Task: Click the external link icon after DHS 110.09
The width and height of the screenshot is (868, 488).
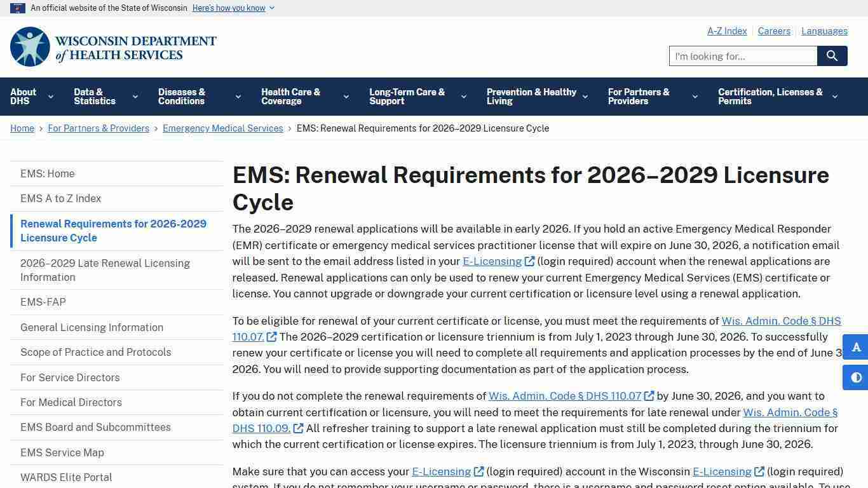Action: point(298,428)
